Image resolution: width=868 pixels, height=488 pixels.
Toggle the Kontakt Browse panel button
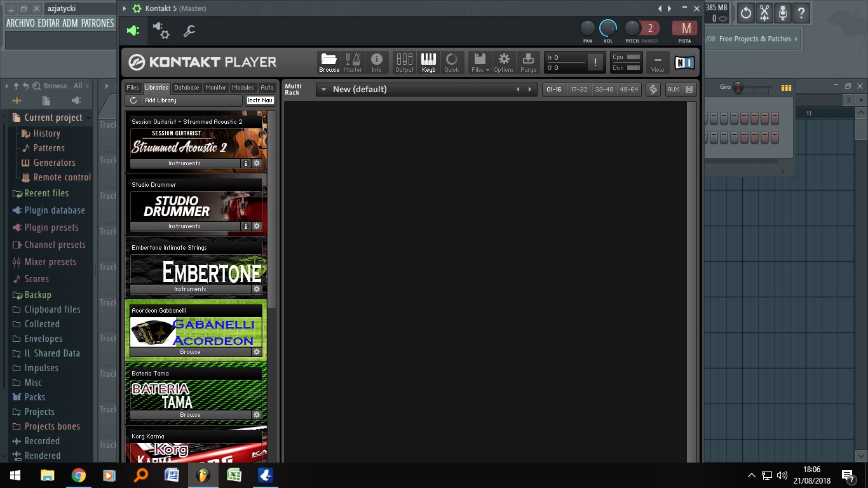coord(329,62)
